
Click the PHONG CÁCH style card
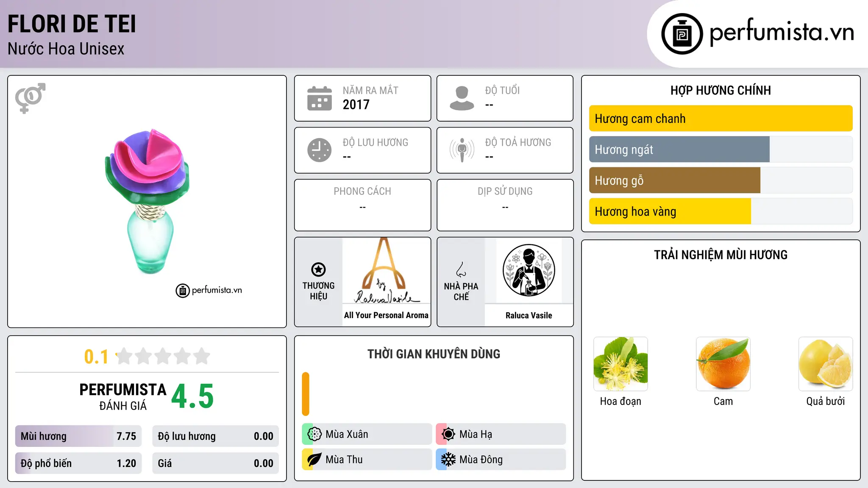362,205
